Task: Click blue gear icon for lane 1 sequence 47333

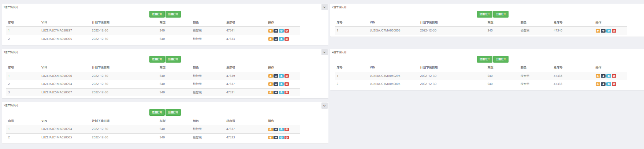Action: tap(281, 39)
